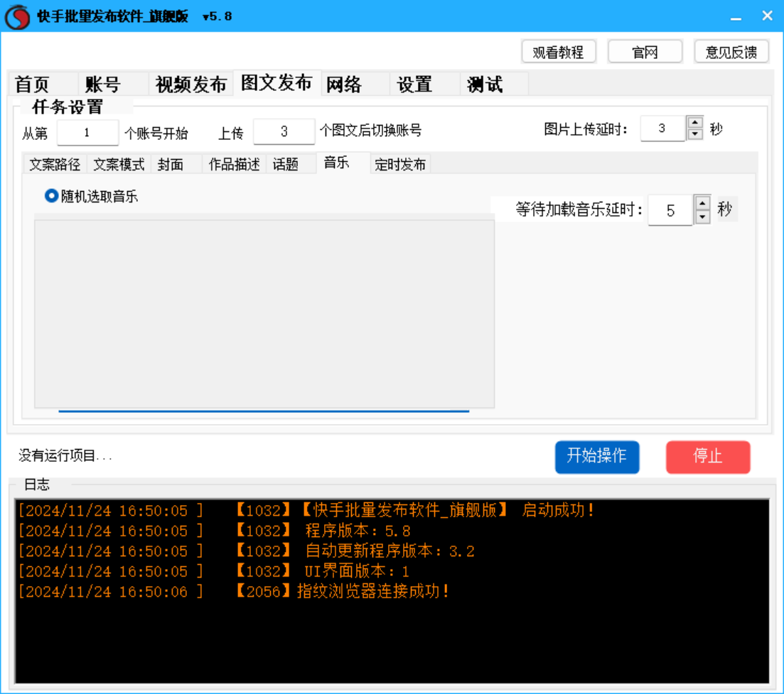Screen dimensions: 784x694
Task: Click the starting account number field
Action: coord(87,133)
